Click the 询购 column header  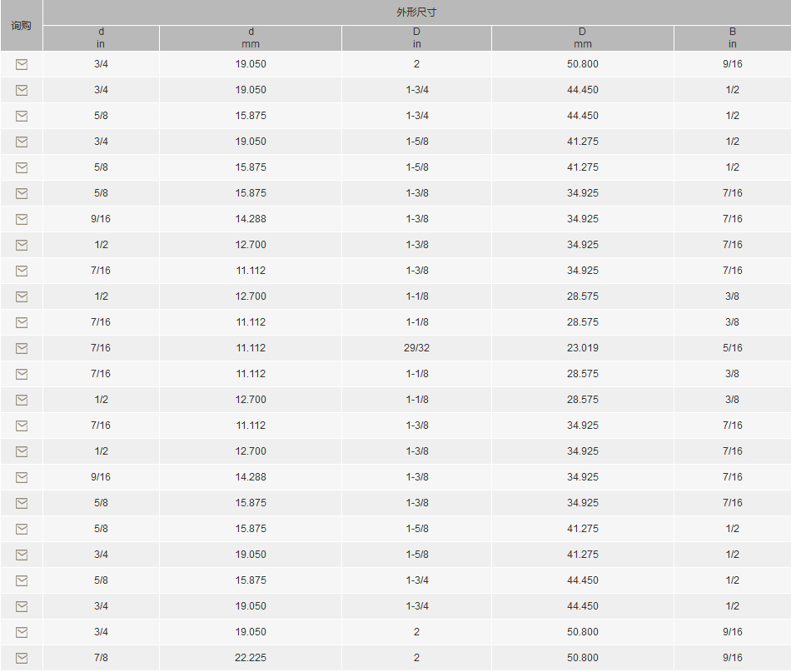coord(21,25)
